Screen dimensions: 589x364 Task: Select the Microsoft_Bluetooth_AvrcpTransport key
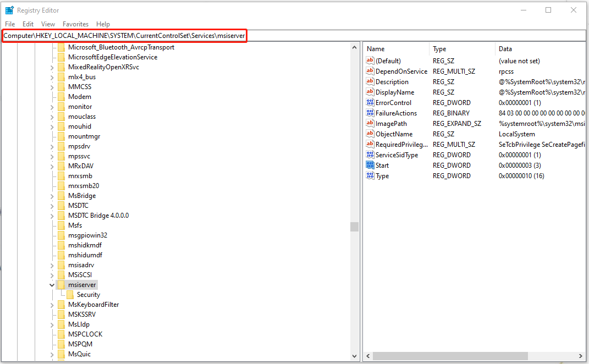pos(121,47)
